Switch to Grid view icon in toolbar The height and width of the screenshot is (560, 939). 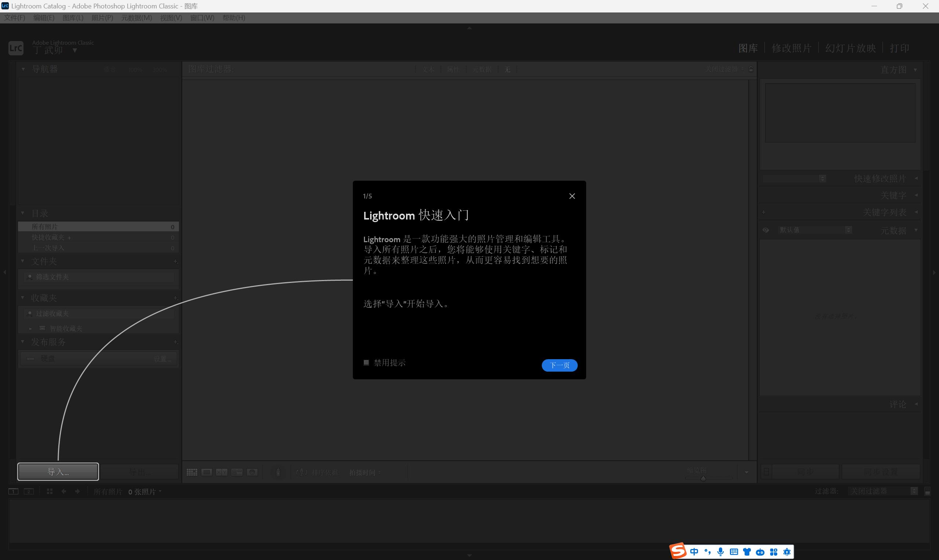click(192, 472)
